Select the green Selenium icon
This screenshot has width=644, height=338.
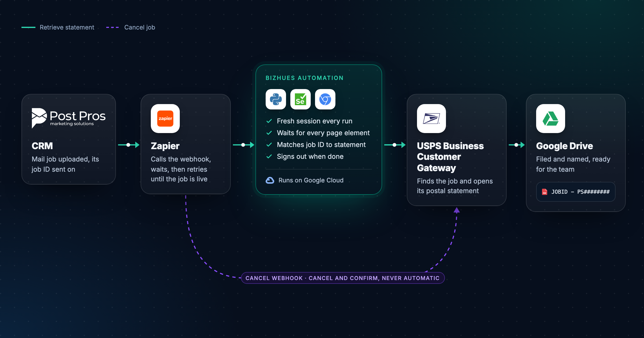[301, 99]
